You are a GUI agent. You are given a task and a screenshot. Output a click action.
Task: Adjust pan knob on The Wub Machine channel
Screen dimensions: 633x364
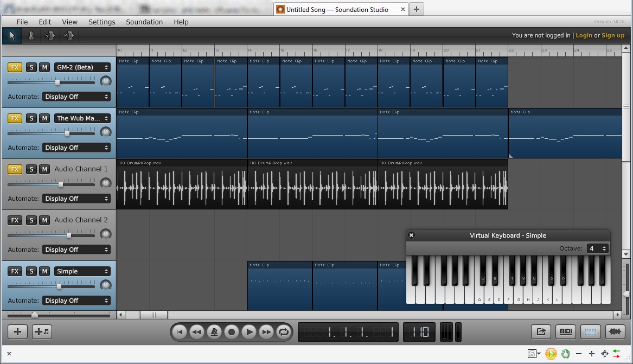(106, 132)
